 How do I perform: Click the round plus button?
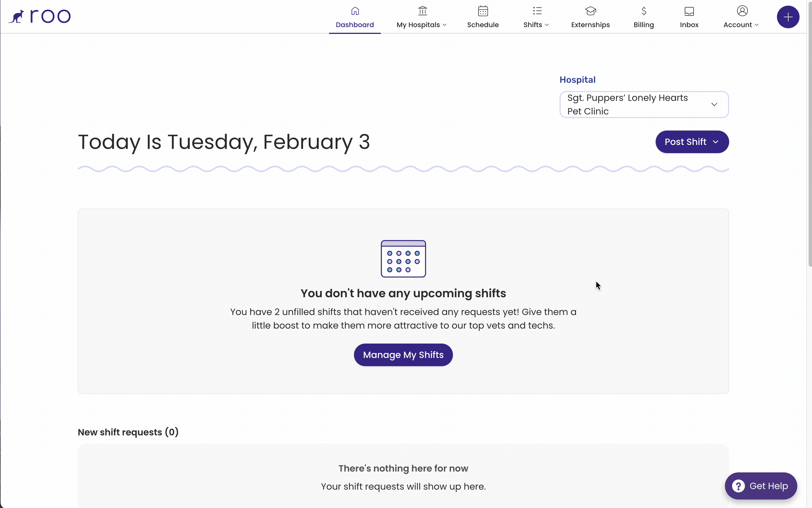click(788, 17)
